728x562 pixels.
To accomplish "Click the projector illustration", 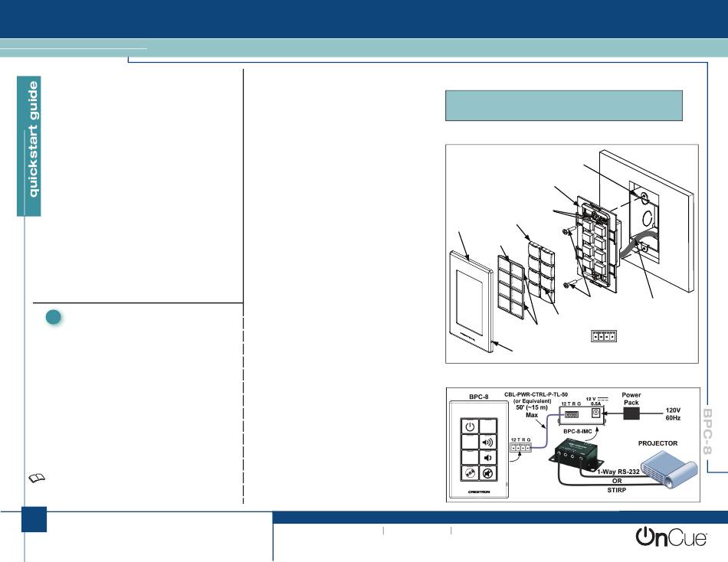I will [x=669, y=471].
